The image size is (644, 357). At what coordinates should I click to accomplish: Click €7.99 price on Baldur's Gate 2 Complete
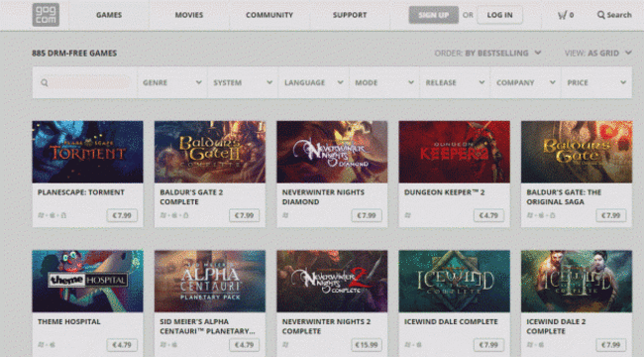[244, 215]
